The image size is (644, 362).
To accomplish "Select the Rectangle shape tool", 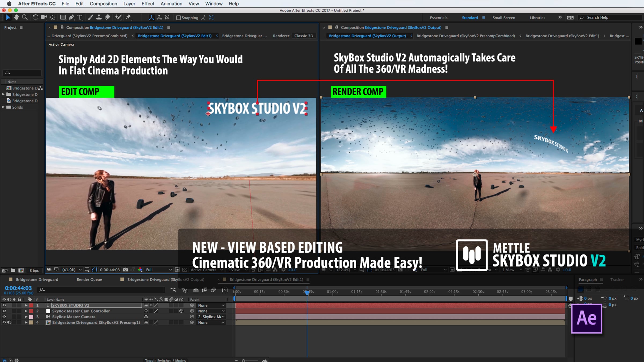I will coord(63,17).
